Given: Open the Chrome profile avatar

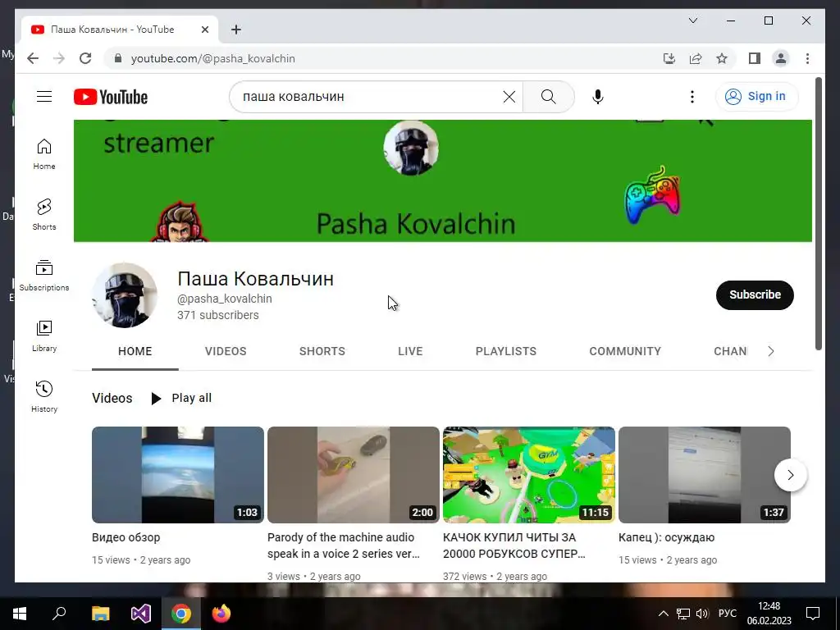Looking at the screenshot, I should click(x=781, y=58).
